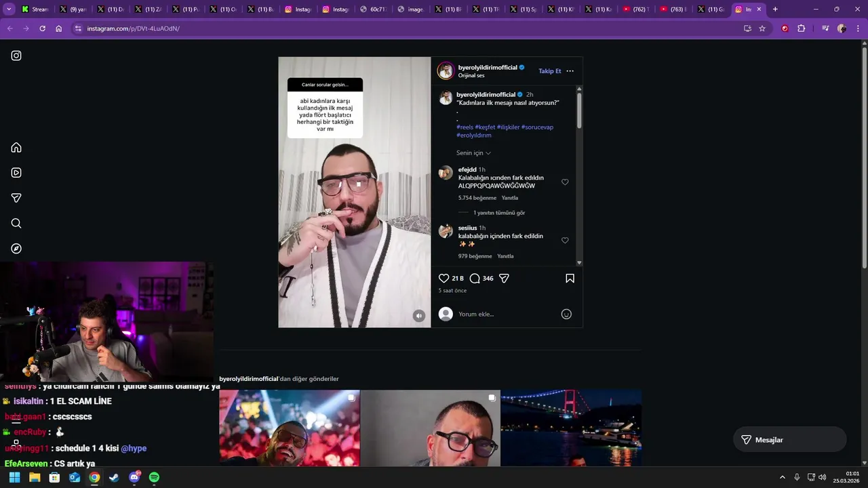Screen dimensions: 868x488
Task: Switch to the "(762)" YouTube tab
Action: 635,9
